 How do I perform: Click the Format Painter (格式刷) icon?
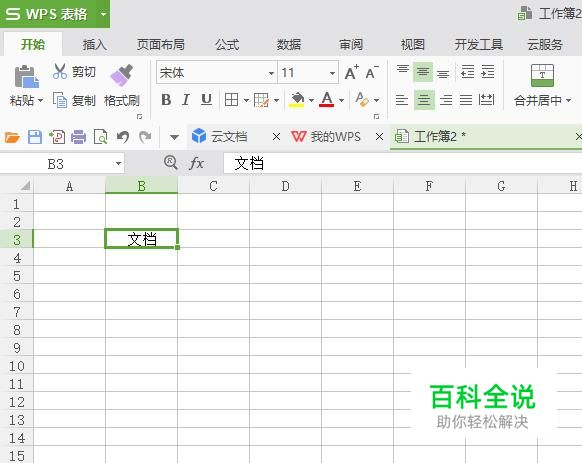[x=122, y=75]
